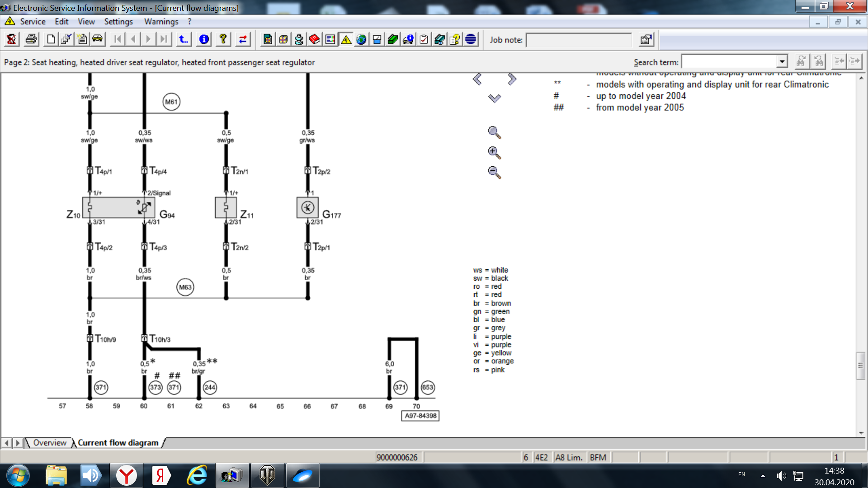This screenshot has height=488, width=868.
Task: Open the Search term dropdown arrow
Action: coord(782,61)
